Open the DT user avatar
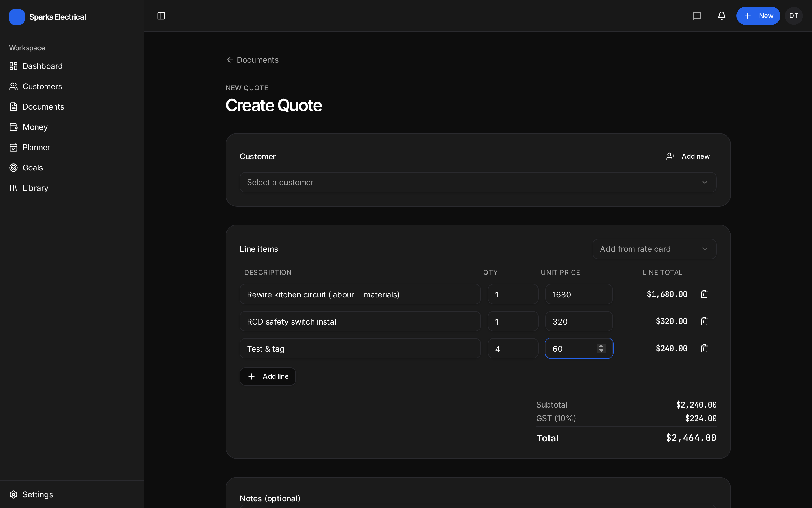This screenshot has width=812, height=508. (794, 16)
